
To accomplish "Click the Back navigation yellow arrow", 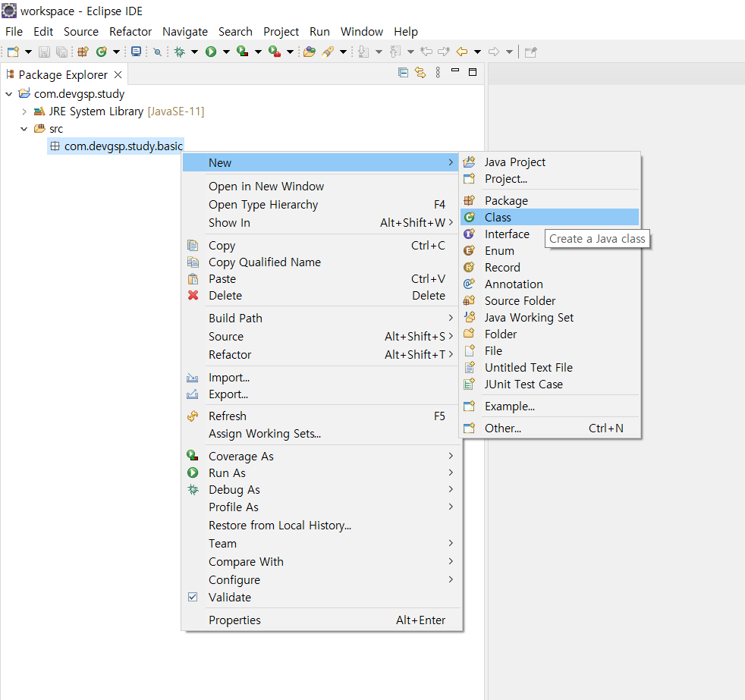I will [x=462, y=52].
